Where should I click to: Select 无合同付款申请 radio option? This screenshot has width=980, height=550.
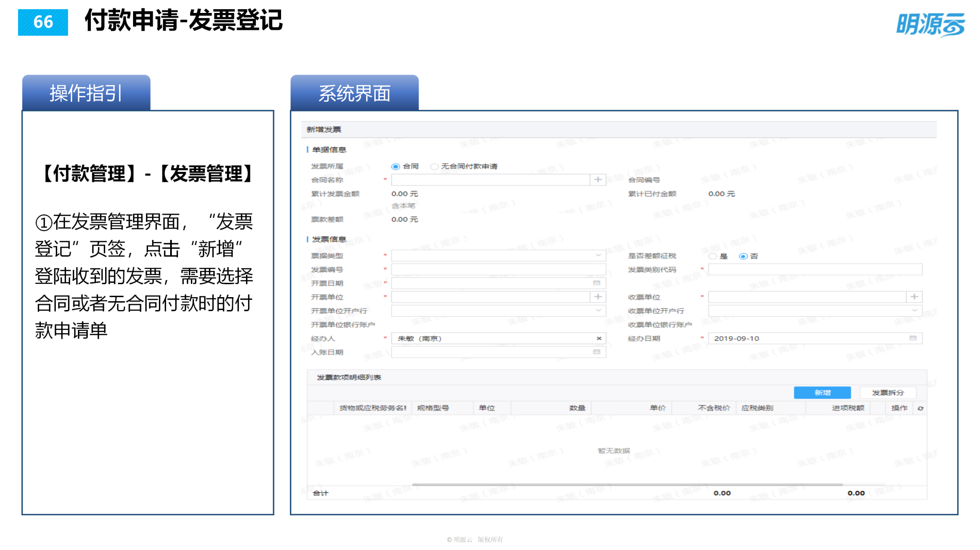(434, 166)
